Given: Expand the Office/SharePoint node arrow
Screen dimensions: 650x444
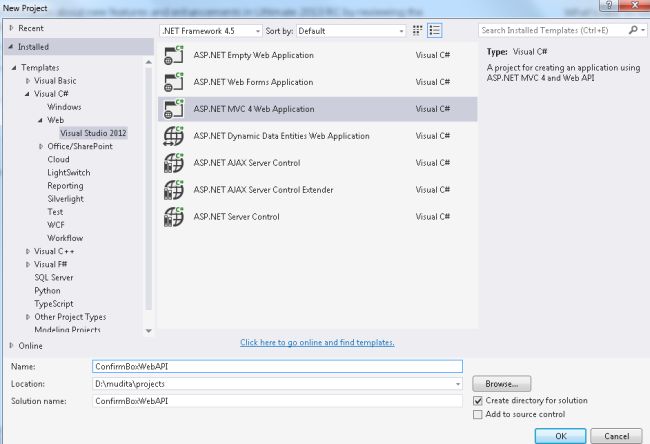Looking at the screenshot, I should point(41,146).
